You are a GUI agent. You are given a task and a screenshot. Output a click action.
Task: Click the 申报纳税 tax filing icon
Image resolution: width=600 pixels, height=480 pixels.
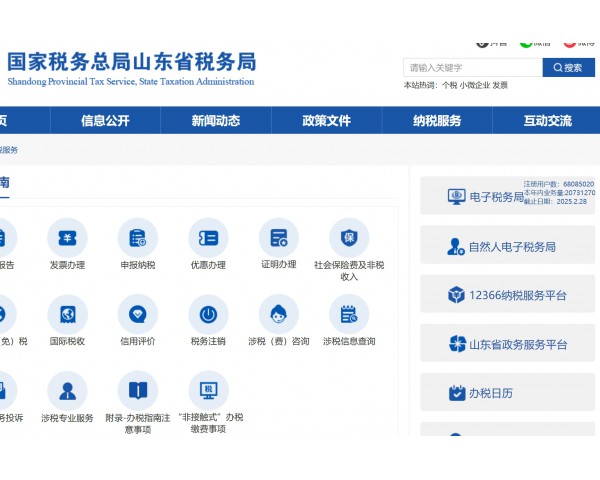click(x=138, y=238)
